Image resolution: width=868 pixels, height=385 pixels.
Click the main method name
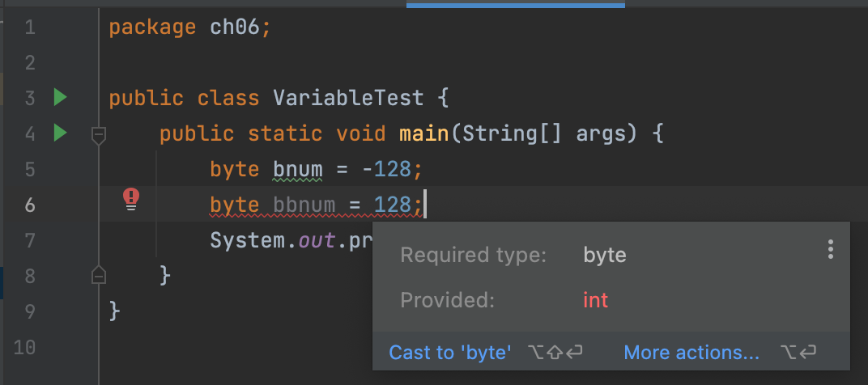click(x=424, y=134)
